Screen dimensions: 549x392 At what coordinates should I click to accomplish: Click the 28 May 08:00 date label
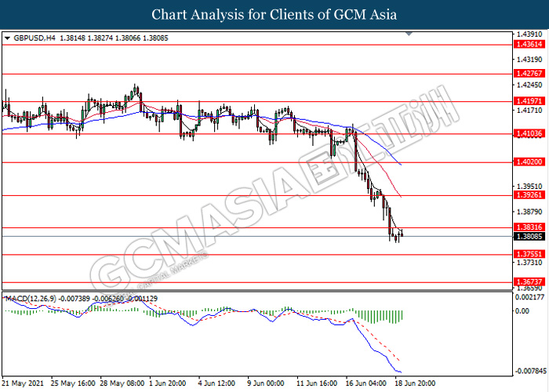point(122,383)
